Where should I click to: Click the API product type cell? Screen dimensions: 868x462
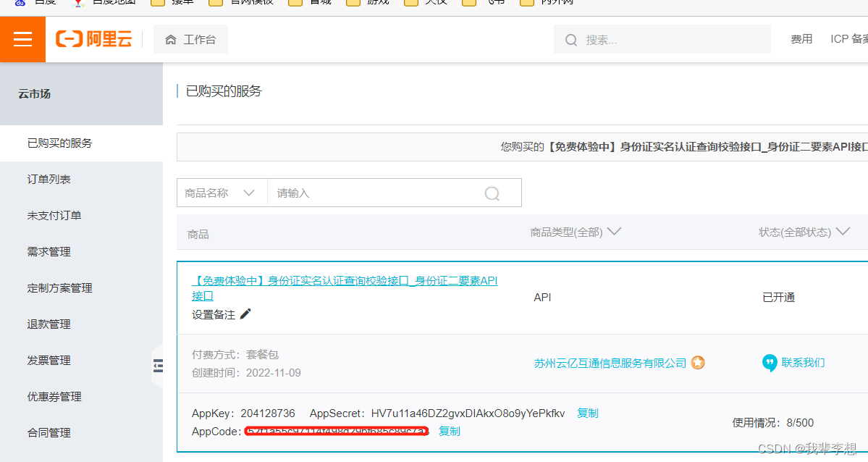point(542,298)
